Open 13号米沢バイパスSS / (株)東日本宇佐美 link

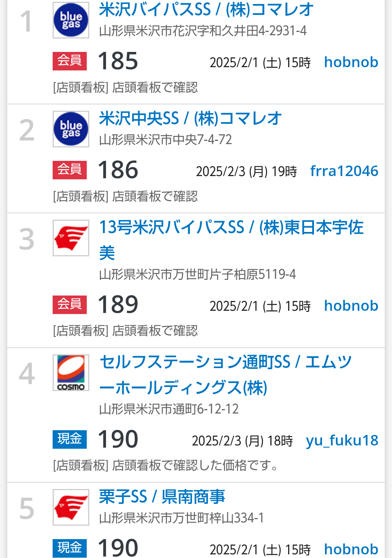point(231,228)
